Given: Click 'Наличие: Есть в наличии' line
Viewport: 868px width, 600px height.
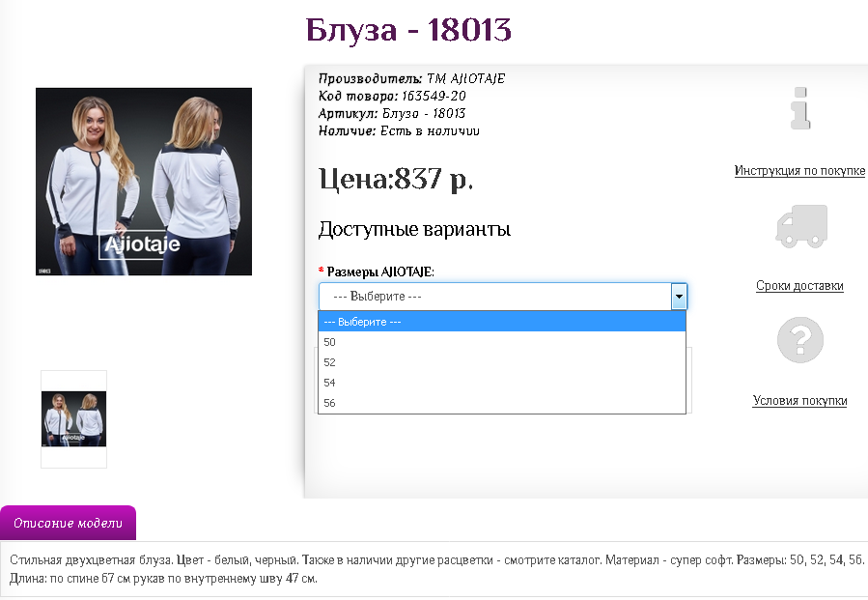Looking at the screenshot, I should (399, 130).
